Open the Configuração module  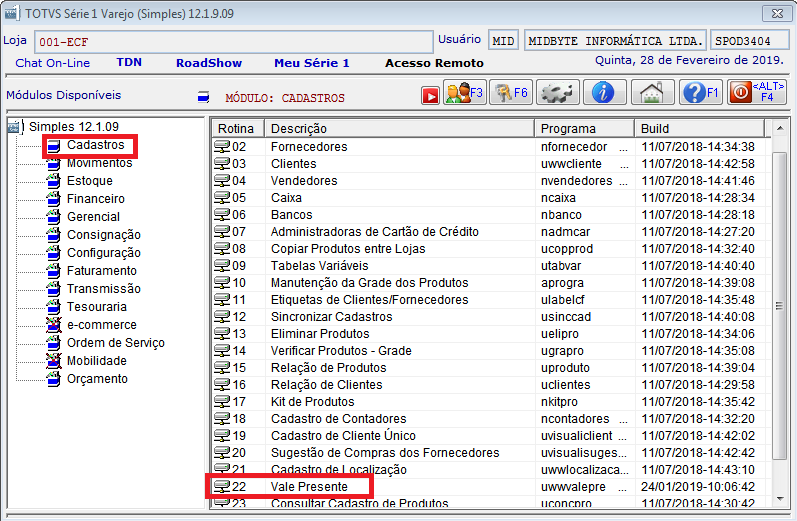point(104,253)
